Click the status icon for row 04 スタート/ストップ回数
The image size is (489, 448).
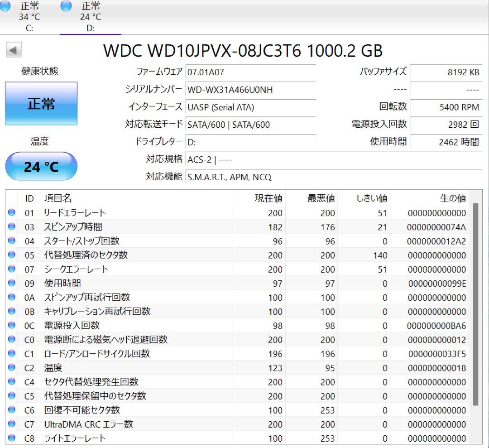[11, 241]
